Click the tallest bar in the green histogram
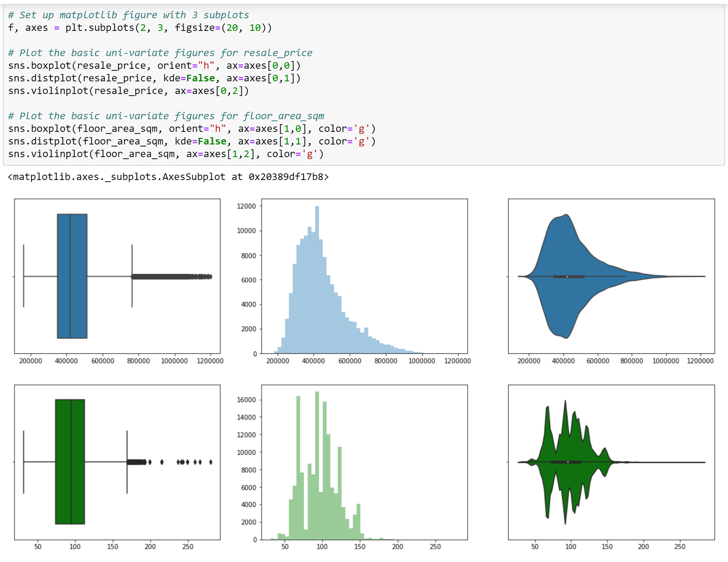This screenshot has height=562, width=728. [317, 433]
